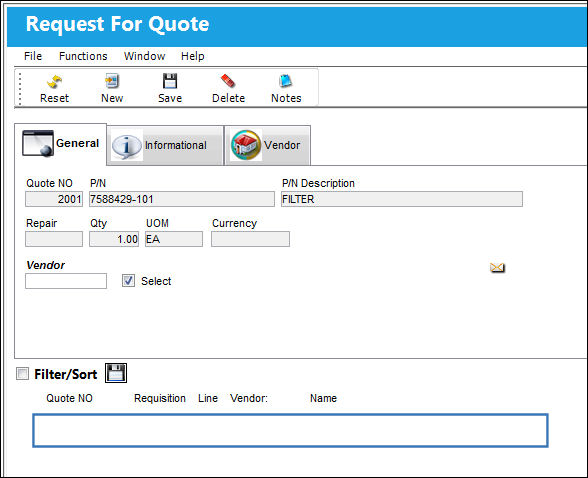The image size is (588, 478).
Task: Open the Functions menu
Action: [83, 56]
